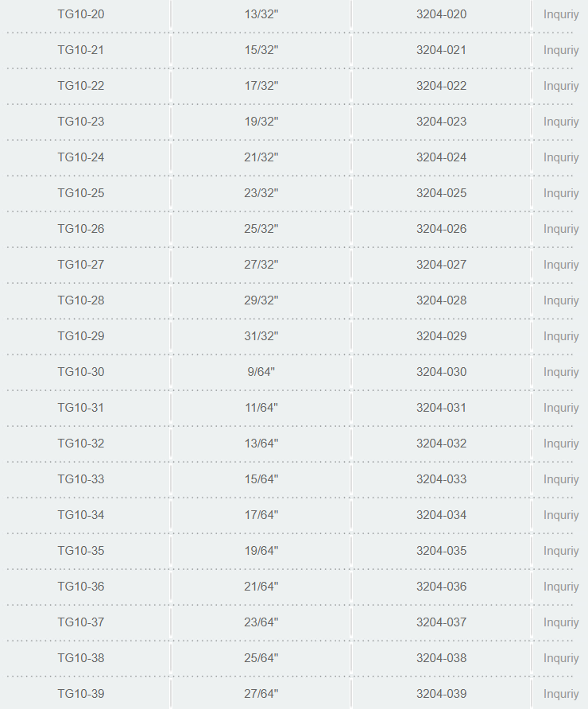Select Inquriy next to 3204-022
The height and width of the screenshot is (709, 588).
560,86
